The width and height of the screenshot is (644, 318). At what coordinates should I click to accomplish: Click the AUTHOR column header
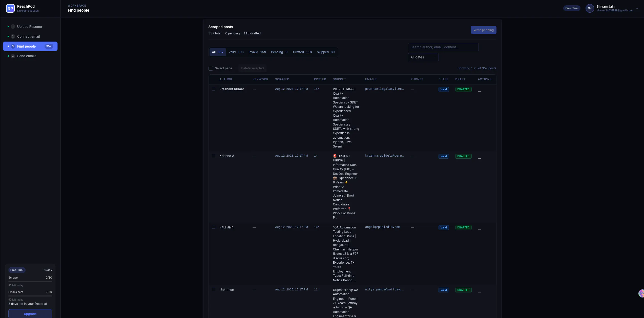225,79
